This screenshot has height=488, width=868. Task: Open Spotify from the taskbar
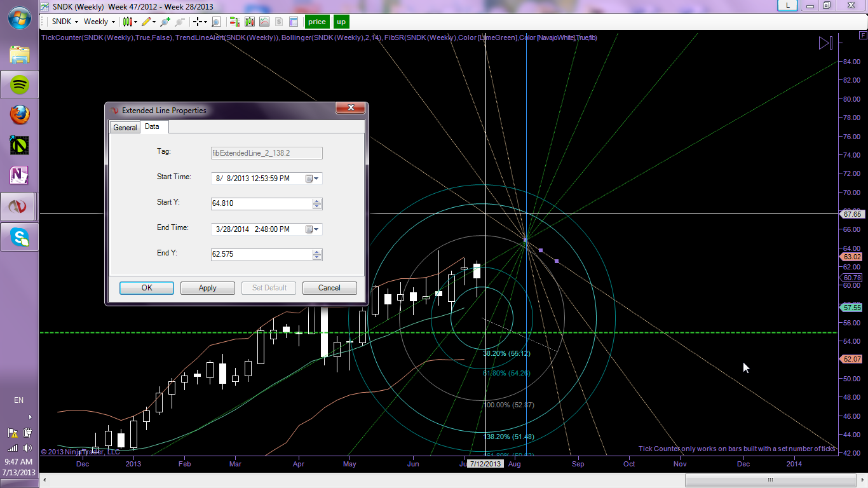coord(19,85)
